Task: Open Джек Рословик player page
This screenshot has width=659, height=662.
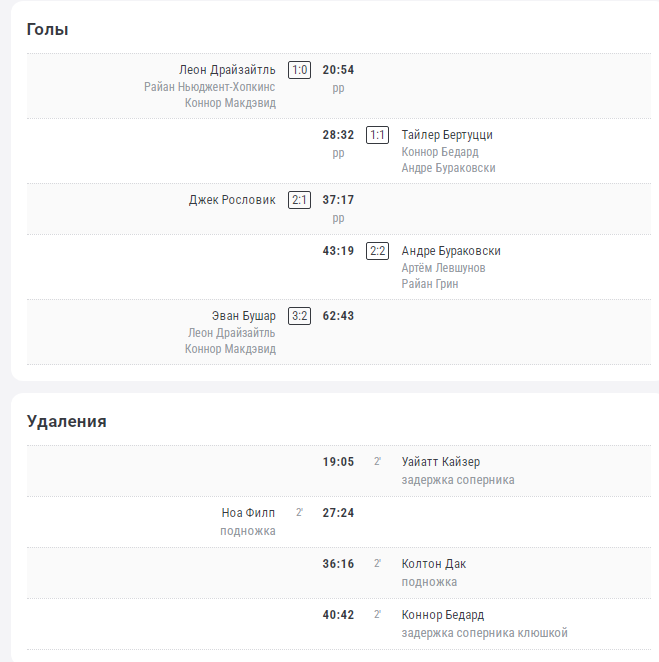Action: 232,200
